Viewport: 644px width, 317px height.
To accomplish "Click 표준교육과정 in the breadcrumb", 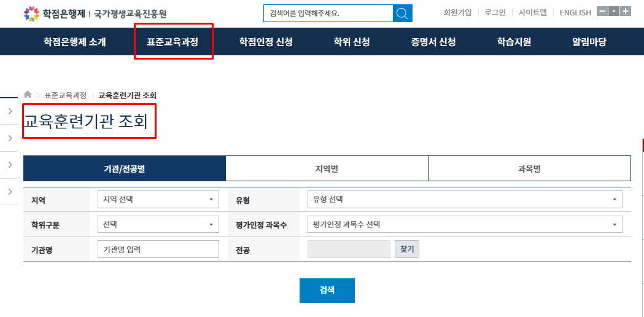I will click(x=65, y=95).
